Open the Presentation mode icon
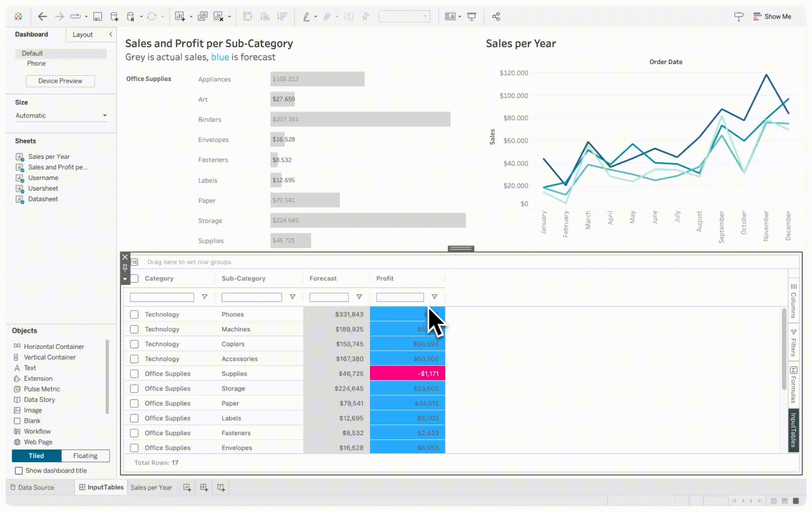 click(471, 17)
